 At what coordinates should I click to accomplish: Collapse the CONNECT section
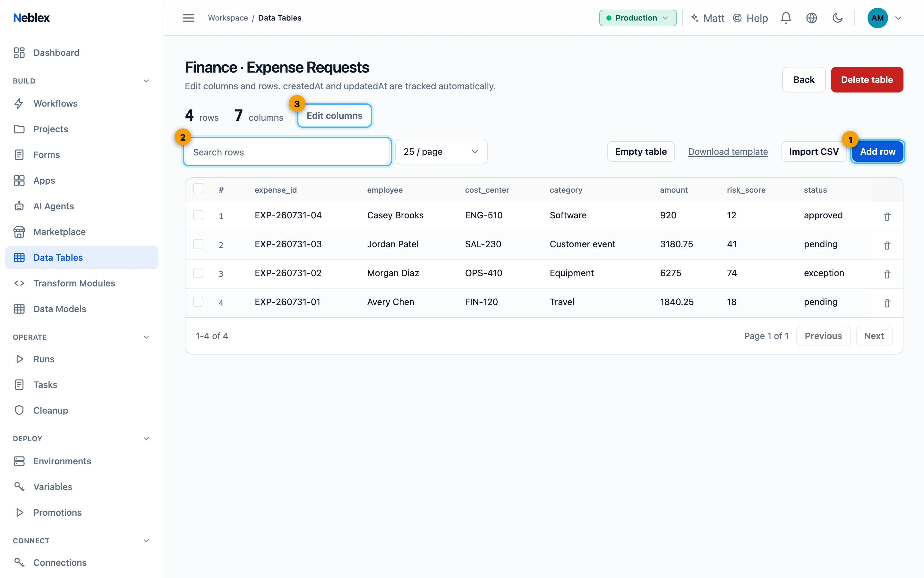point(146,540)
